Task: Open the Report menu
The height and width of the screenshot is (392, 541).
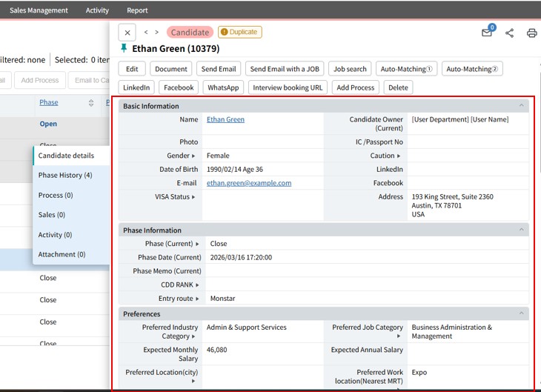Action: 137,10
